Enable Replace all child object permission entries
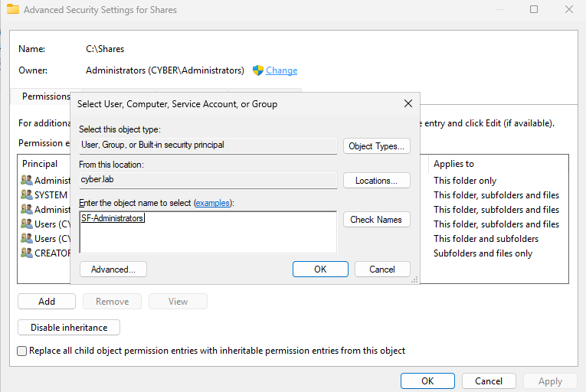This screenshot has width=586, height=392. [22, 351]
